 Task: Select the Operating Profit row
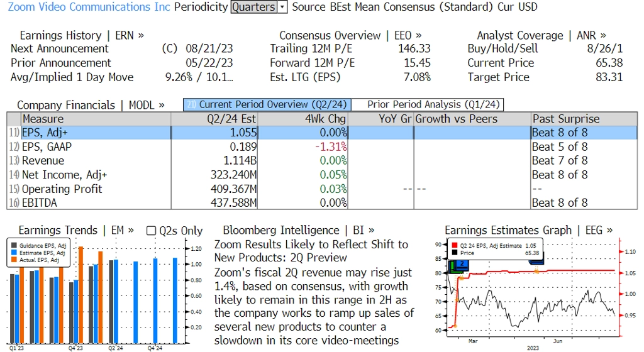(322, 189)
